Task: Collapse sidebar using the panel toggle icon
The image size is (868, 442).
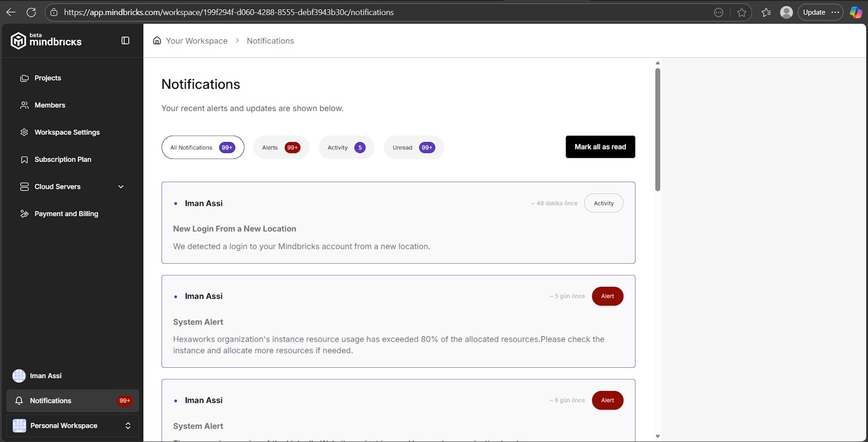Action: (x=125, y=41)
